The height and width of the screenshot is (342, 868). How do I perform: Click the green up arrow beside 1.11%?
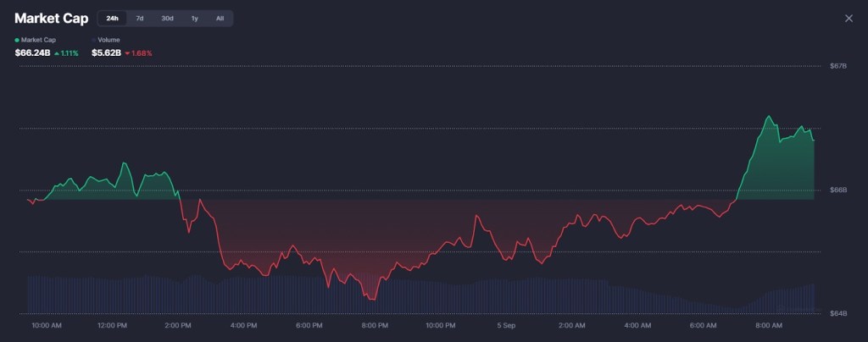pos(57,53)
